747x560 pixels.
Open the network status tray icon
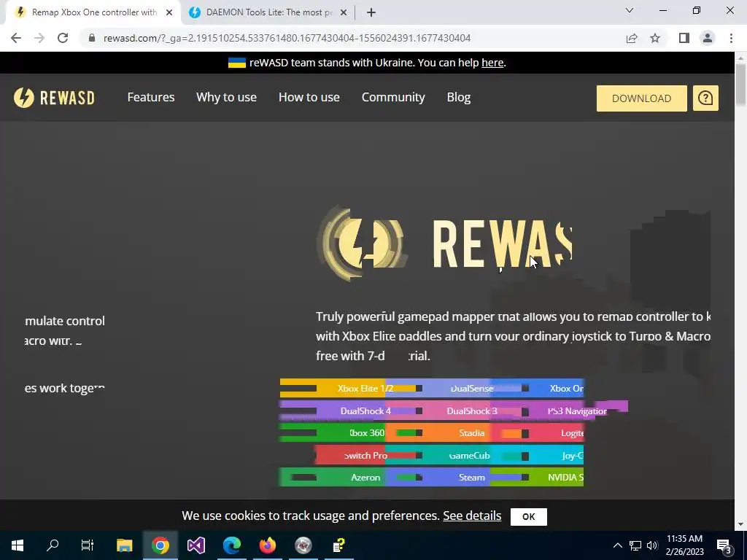coord(635,545)
